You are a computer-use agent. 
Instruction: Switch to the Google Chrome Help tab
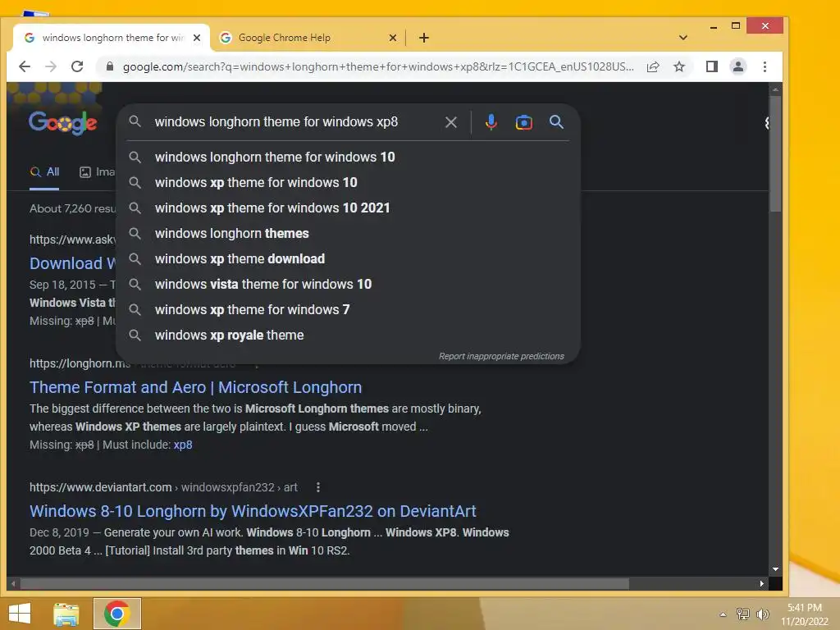pyautogui.click(x=308, y=38)
